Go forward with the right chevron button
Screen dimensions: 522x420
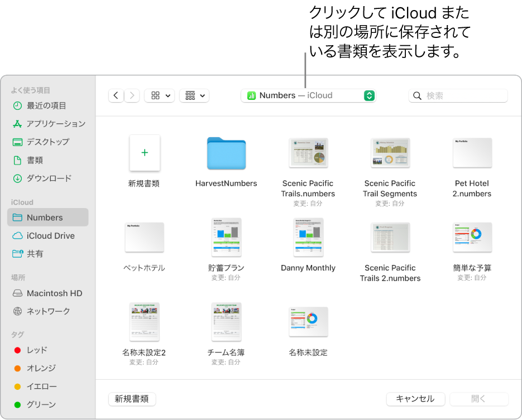point(132,96)
